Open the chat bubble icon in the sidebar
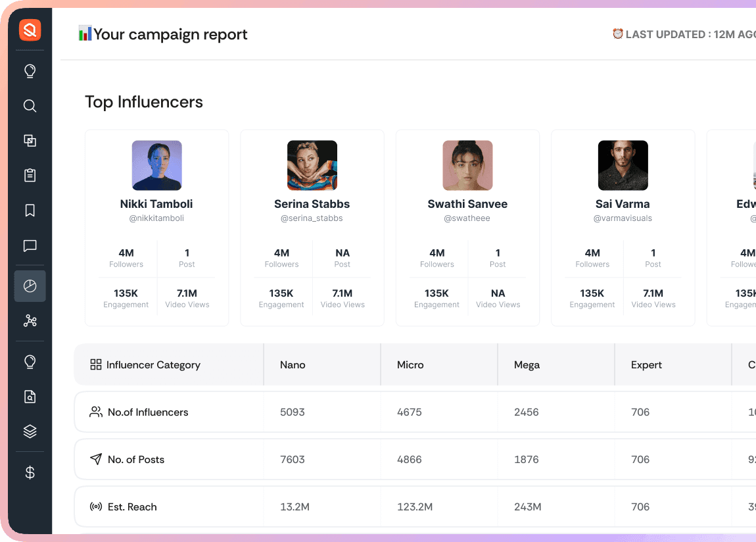 (x=30, y=246)
